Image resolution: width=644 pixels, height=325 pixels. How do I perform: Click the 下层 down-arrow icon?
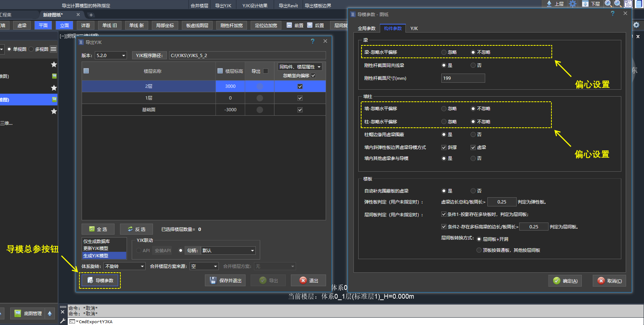click(585, 4)
